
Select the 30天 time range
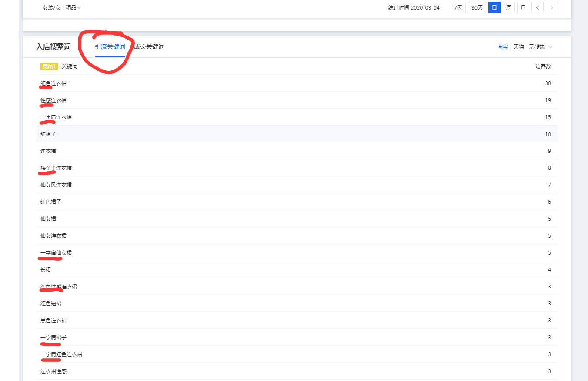click(x=477, y=7)
